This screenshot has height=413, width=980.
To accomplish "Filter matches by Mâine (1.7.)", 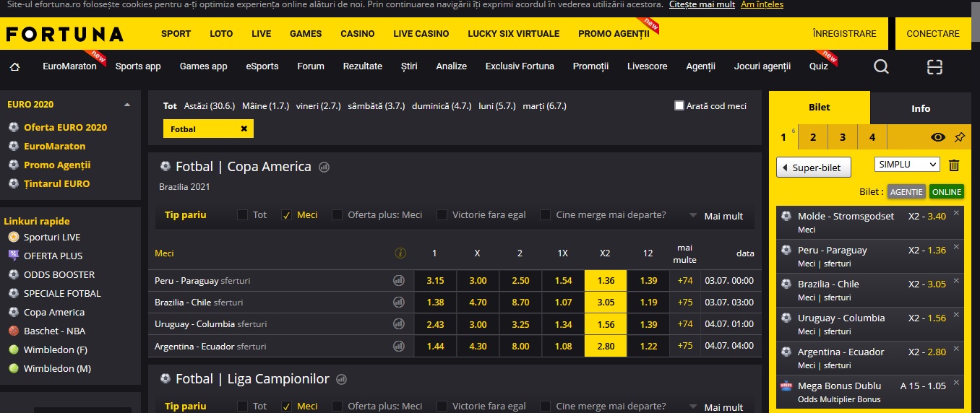I will click(266, 105).
